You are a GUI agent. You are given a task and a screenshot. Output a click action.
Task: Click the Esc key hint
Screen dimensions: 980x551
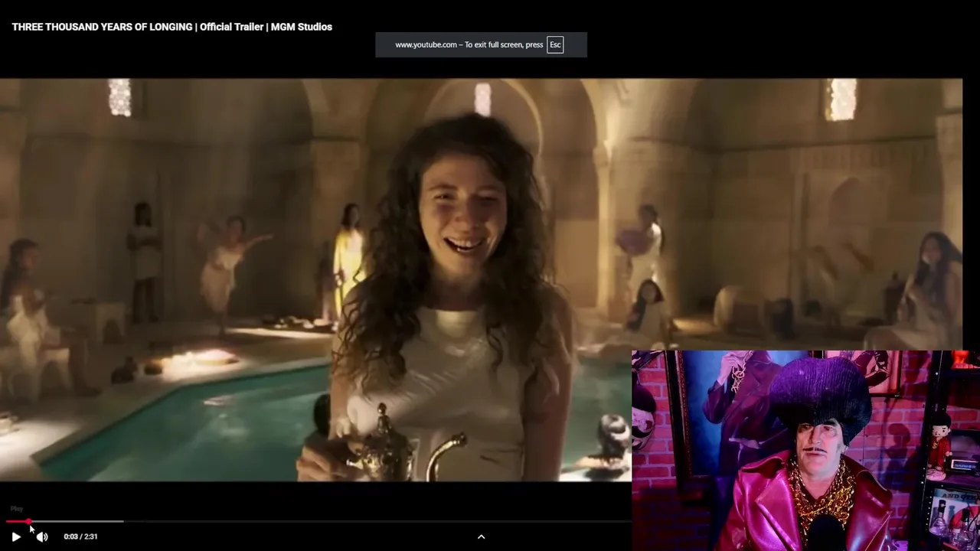(x=555, y=44)
